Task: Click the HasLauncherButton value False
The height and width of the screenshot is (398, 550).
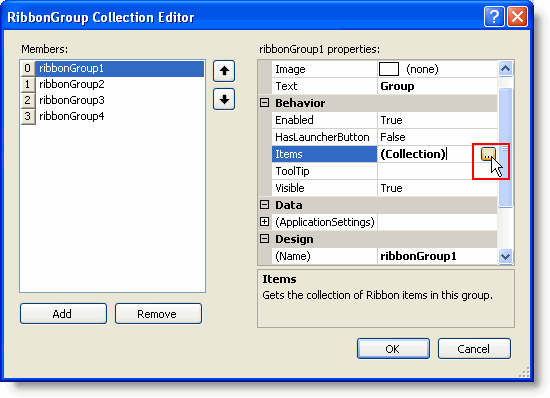Action: (437, 137)
